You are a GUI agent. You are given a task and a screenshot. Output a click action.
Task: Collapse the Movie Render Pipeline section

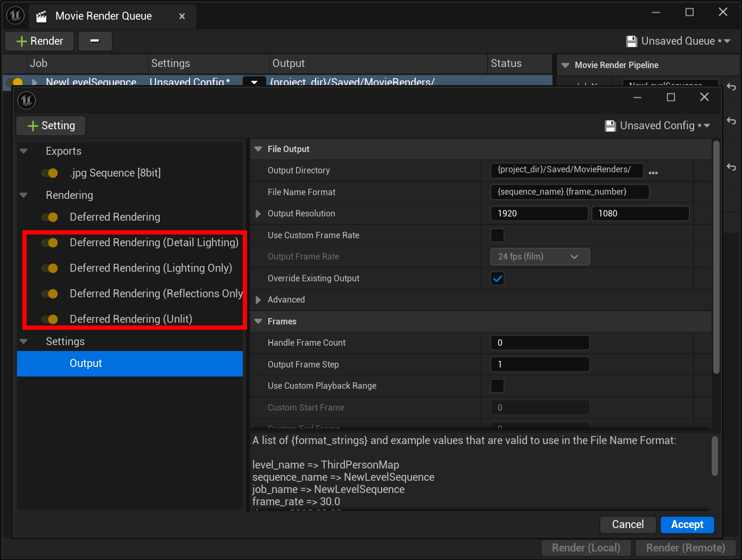pyautogui.click(x=565, y=65)
